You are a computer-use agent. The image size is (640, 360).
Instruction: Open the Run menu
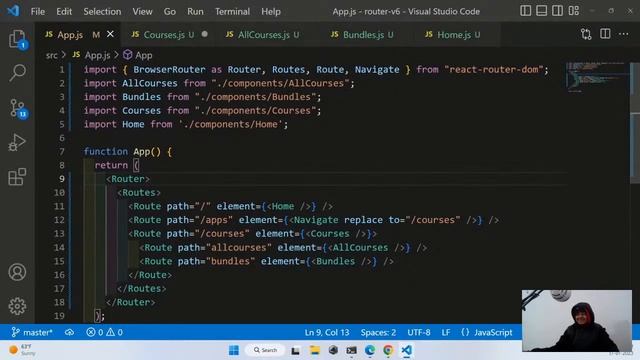point(195,11)
